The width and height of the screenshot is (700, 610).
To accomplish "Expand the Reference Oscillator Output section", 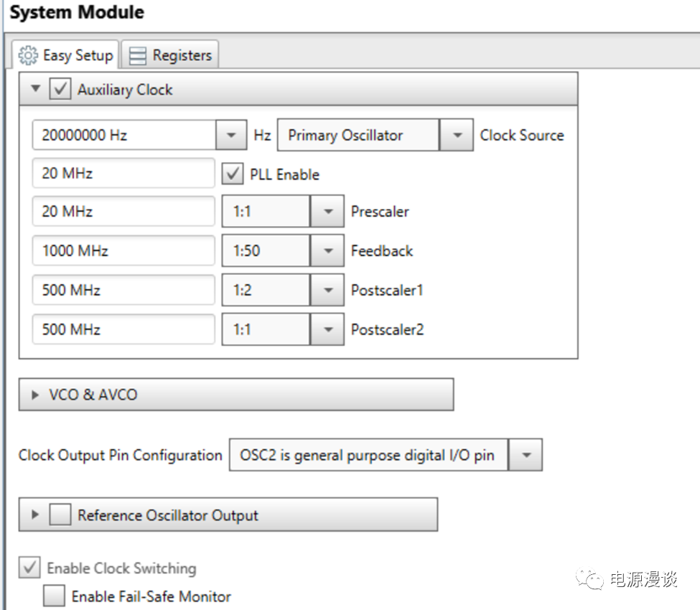I will coord(34,515).
